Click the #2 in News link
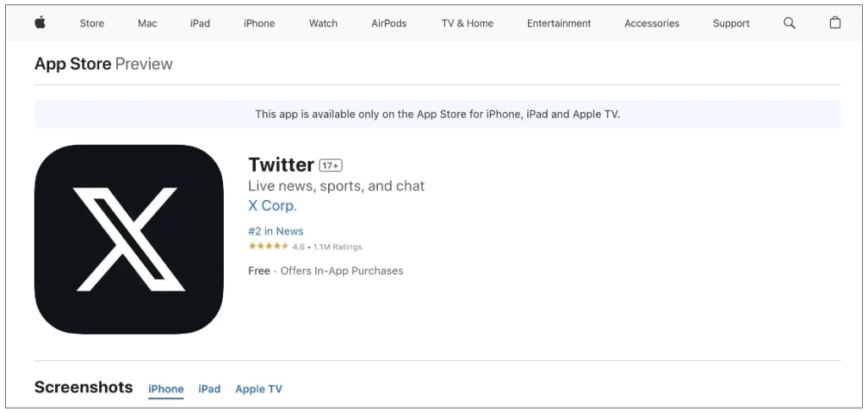868x412 pixels. click(x=275, y=231)
